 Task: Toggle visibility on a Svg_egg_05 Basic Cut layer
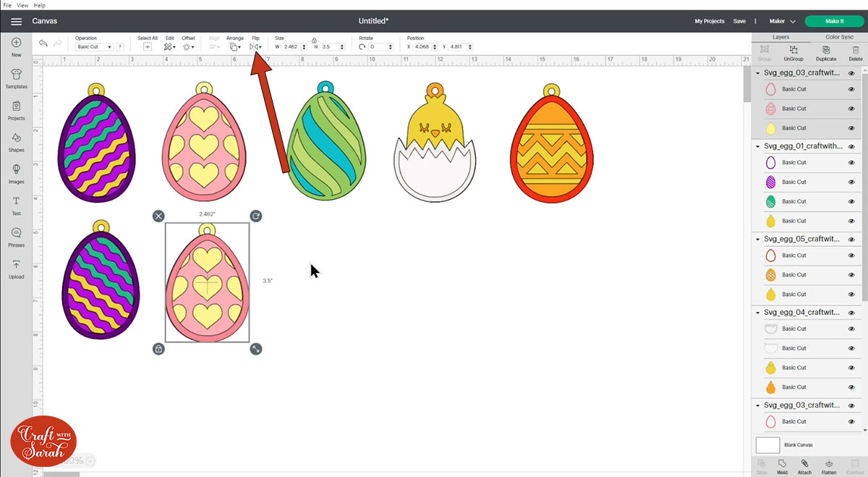point(851,255)
